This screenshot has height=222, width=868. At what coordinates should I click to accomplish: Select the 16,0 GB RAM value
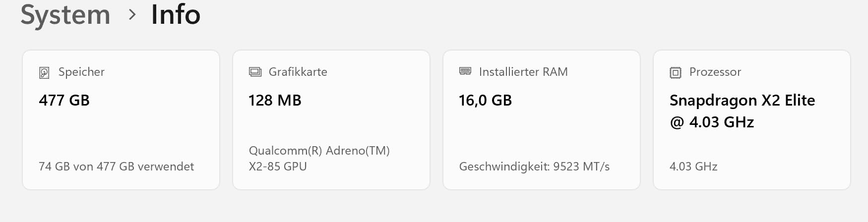point(485,100)
